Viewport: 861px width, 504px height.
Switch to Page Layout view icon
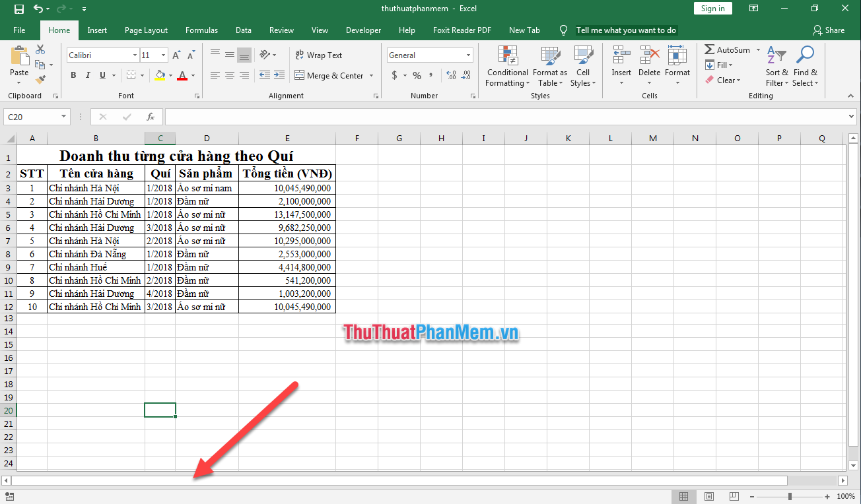709,496
